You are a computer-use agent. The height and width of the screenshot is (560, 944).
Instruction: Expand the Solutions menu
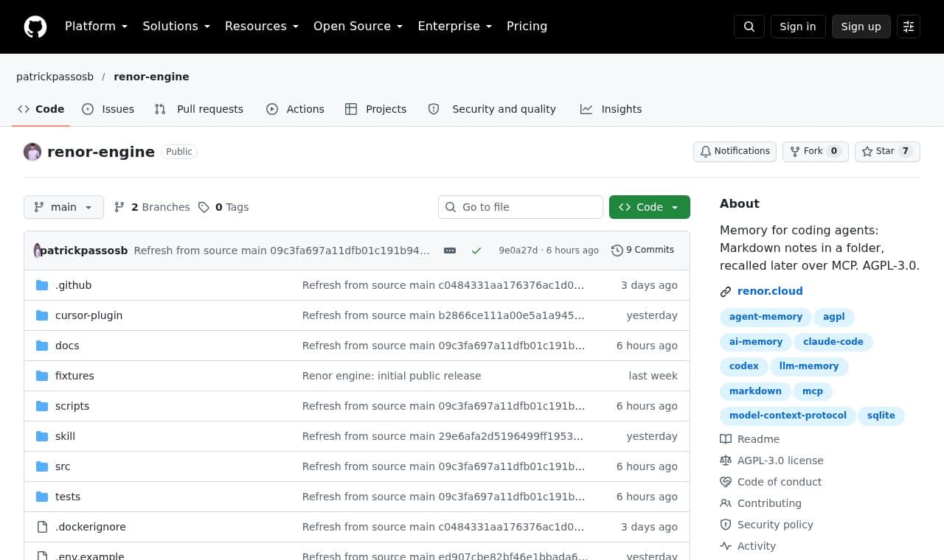click(176, 27)
